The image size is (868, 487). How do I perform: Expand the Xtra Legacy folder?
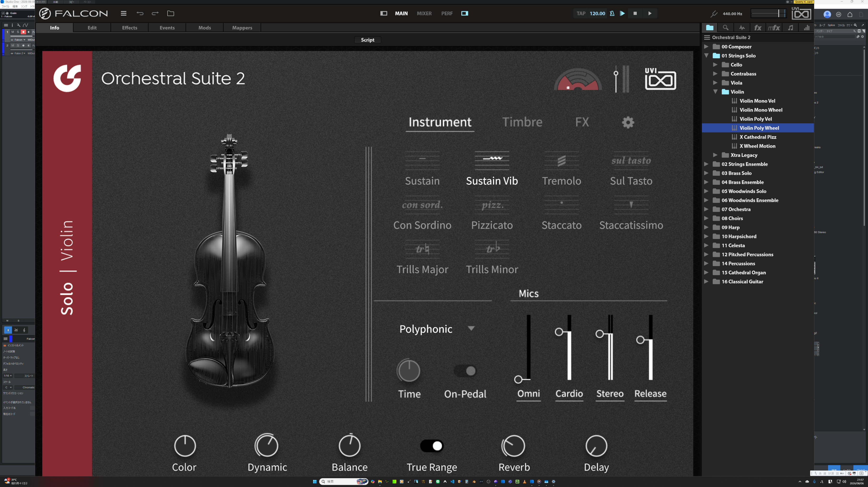(x=715, y=155)
